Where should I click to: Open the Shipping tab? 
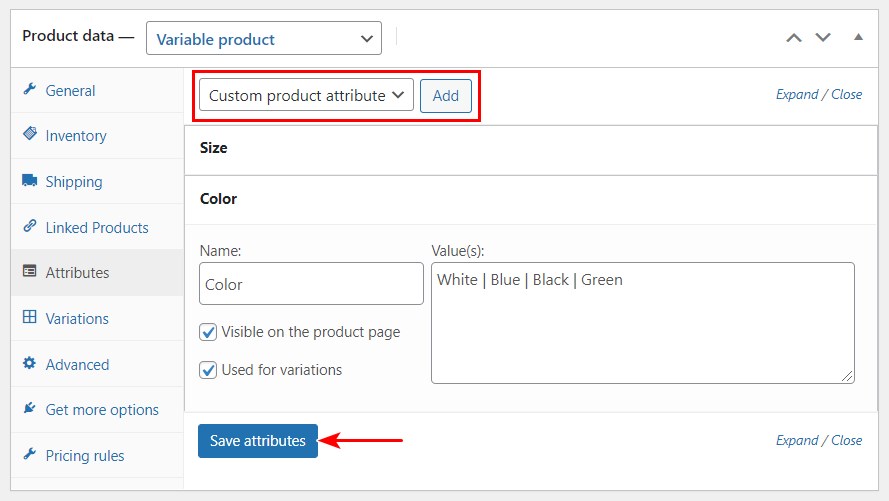[97, 181]
